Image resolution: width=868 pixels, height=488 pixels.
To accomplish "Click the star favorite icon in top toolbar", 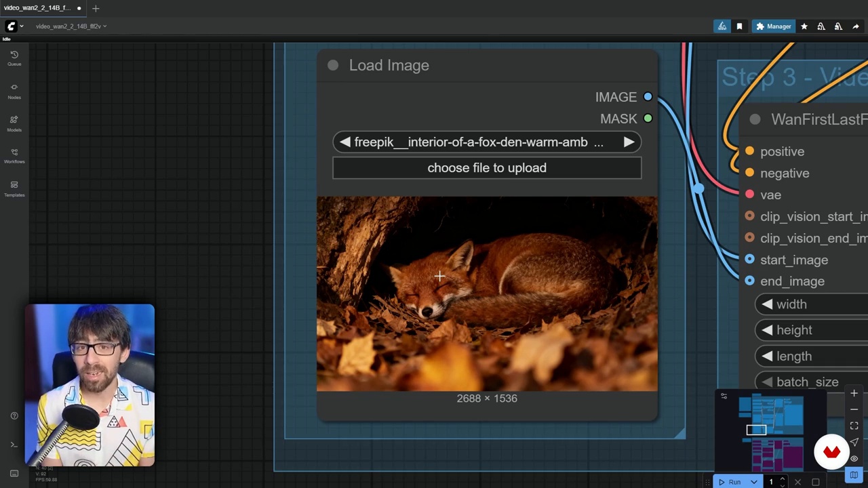I will [804, 26].
